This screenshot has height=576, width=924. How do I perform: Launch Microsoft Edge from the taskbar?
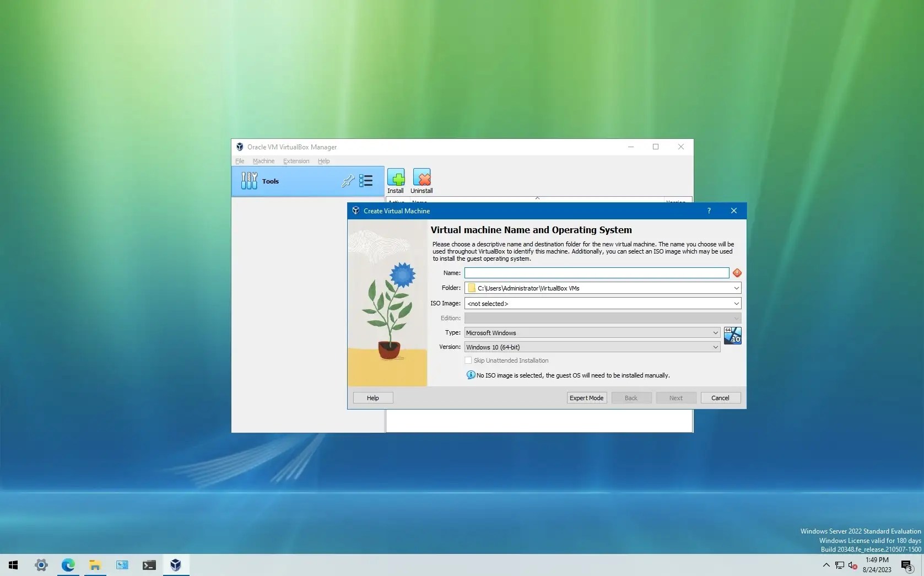(68, 565)
